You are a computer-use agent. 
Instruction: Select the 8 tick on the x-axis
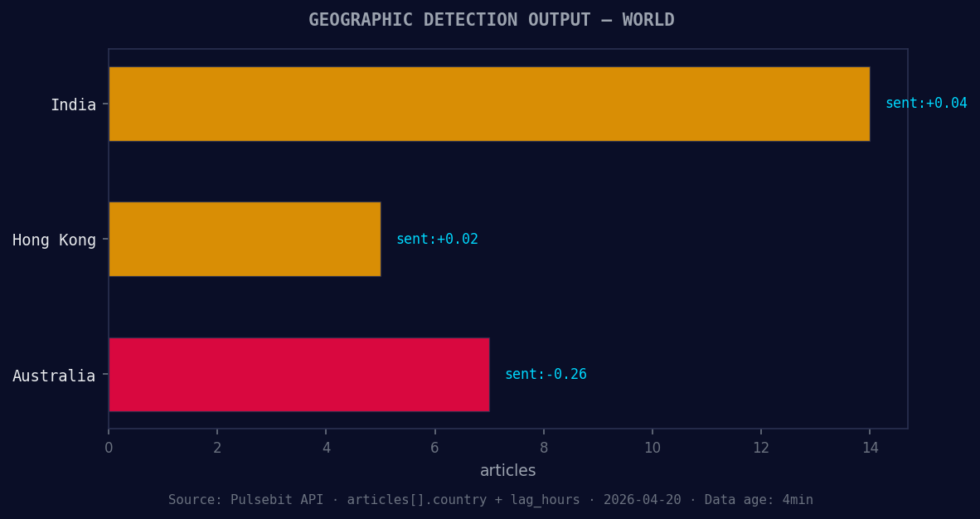click(544, 447)
